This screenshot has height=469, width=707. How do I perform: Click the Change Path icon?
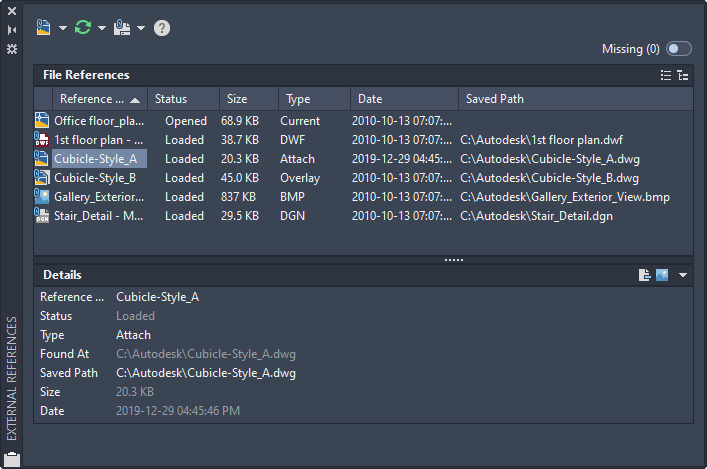(122, 28)
